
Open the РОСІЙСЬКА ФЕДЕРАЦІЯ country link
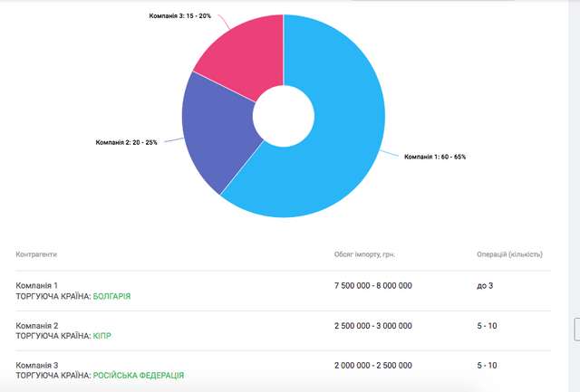(138, 376)
